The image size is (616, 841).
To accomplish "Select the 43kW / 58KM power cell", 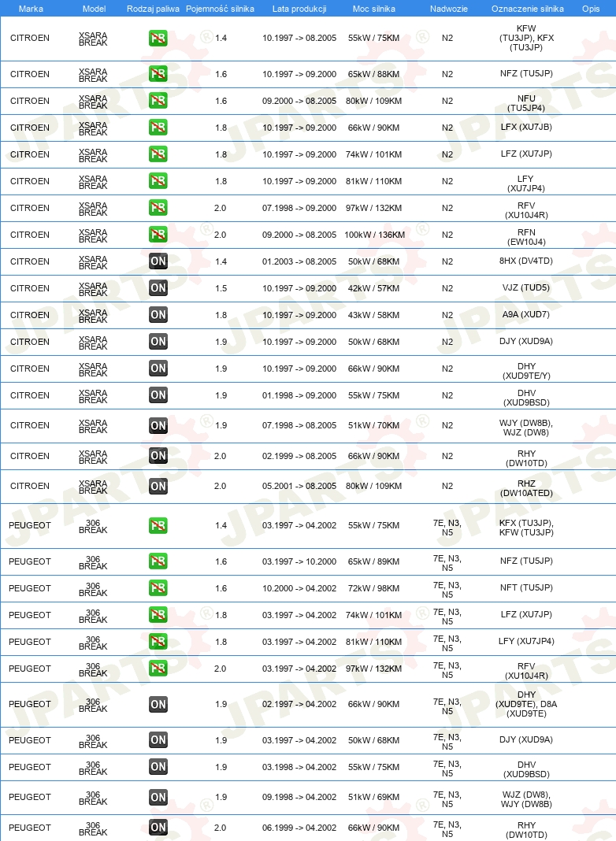I will [x=373, y=315].
